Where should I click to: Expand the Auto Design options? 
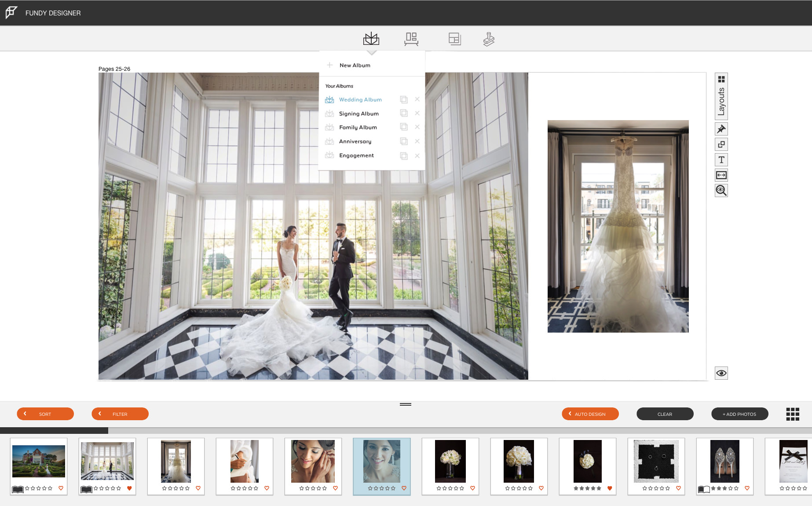click(590, 414)
